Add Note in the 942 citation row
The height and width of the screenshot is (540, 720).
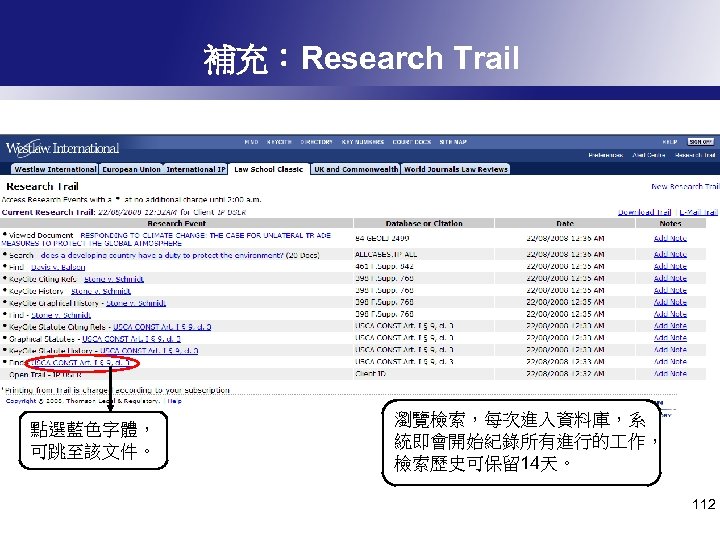[x=670, y=266]
